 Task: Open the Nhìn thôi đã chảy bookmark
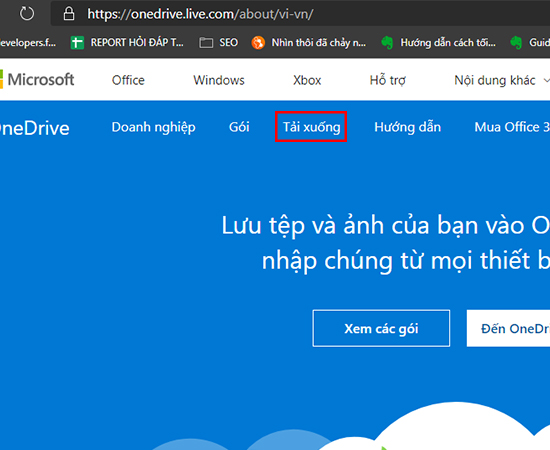point(308,43)
